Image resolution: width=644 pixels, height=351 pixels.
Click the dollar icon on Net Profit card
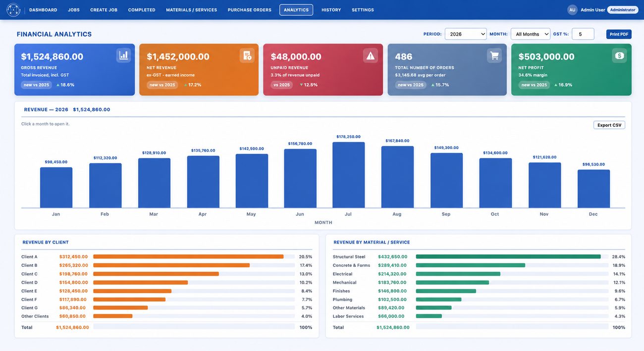tap(619, 55)
